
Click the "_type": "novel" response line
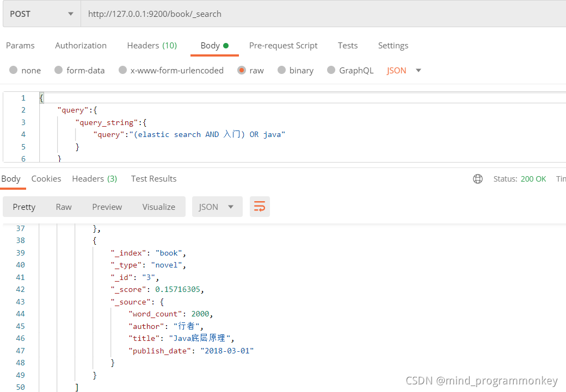(x=149, y=265)
